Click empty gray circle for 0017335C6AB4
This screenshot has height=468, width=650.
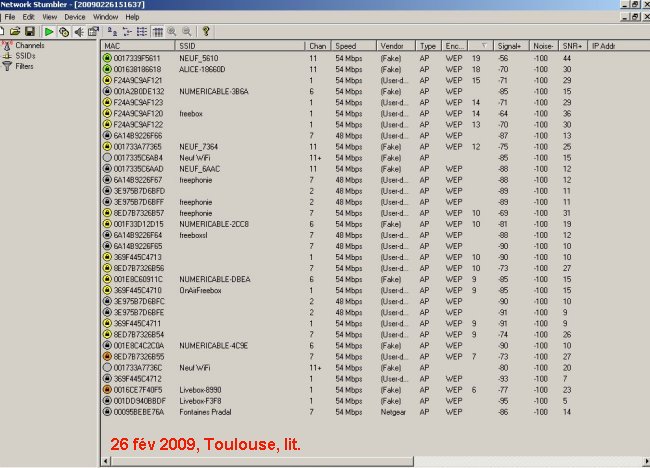[x=107, y=158]
